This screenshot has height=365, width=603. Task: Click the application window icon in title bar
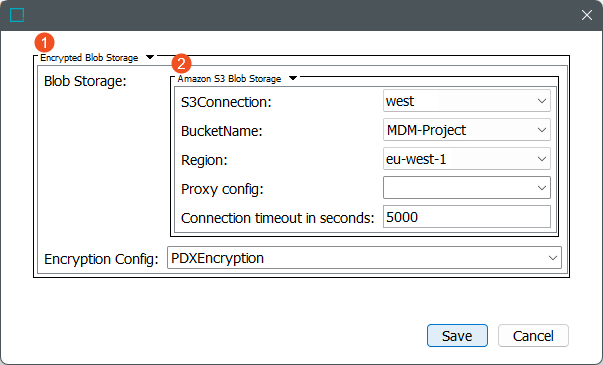click(x=17, y=15)
